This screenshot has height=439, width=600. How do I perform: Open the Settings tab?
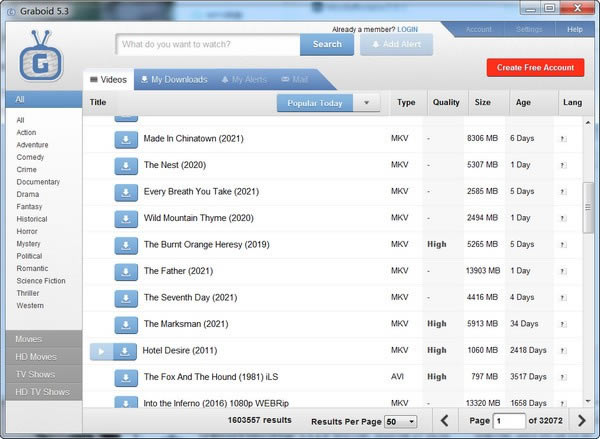pyautogui.click(x=529, y=29)
